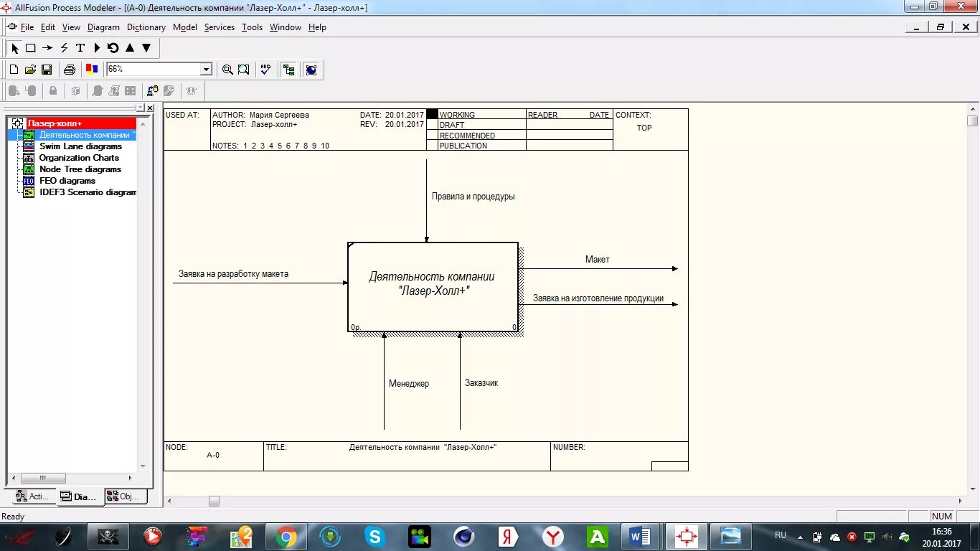
Task: Create a new model file
Action: coord(14,70)
